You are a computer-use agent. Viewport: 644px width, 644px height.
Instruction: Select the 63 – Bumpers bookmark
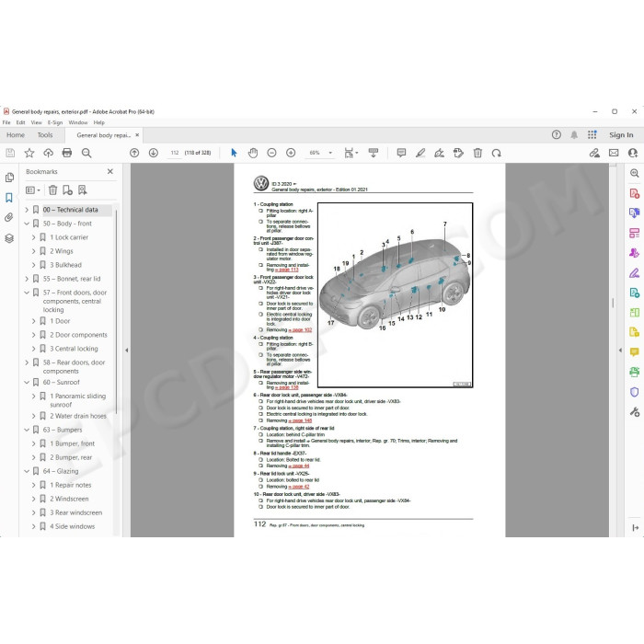coord(63,430)
